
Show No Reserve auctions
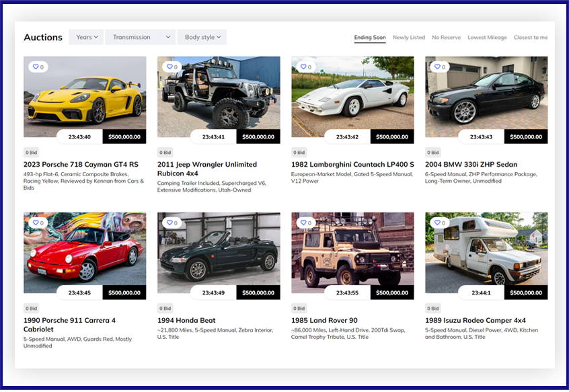(446, 38)
